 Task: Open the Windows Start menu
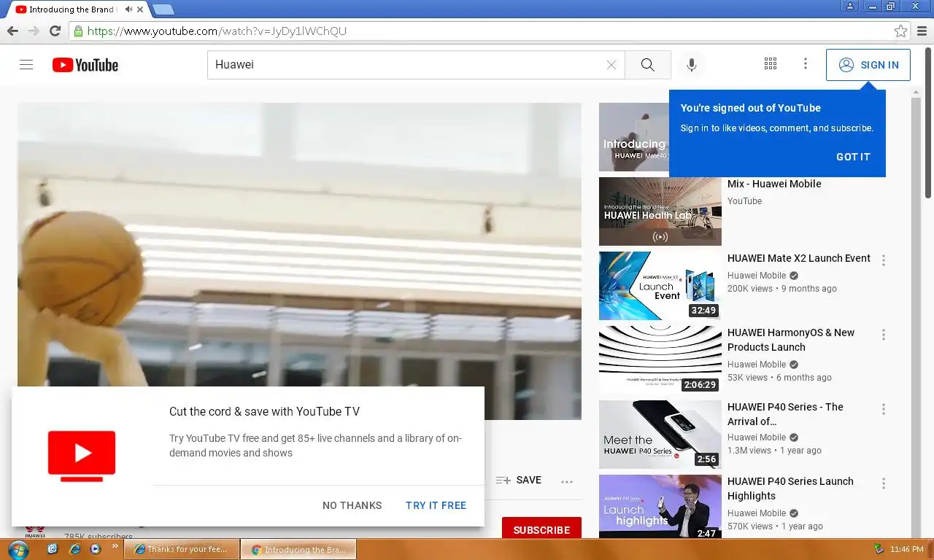coord(18,549)
